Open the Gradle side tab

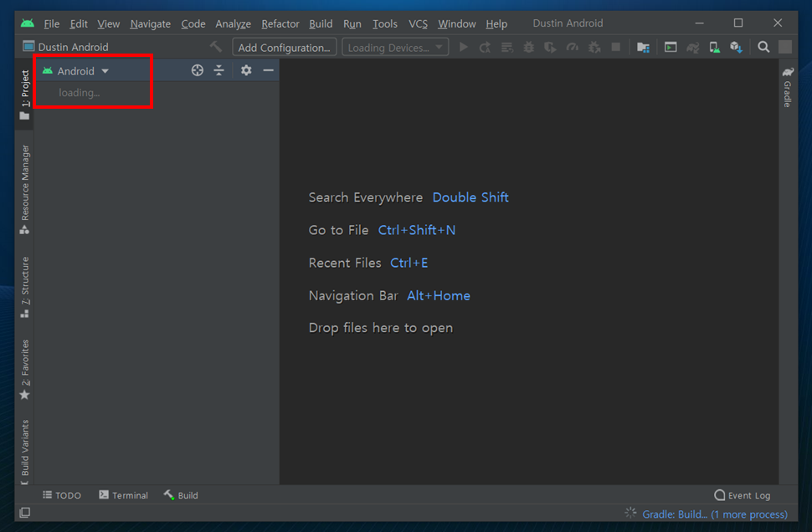coord(788,87)
